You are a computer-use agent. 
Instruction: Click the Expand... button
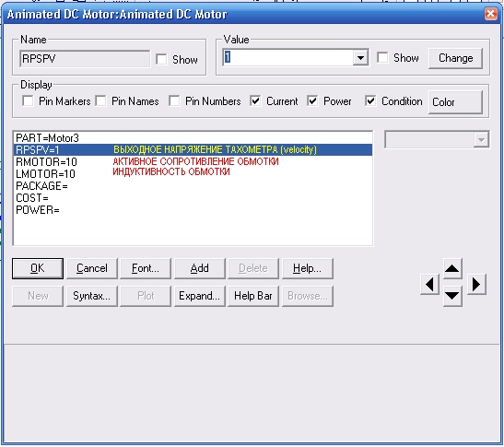200,296
